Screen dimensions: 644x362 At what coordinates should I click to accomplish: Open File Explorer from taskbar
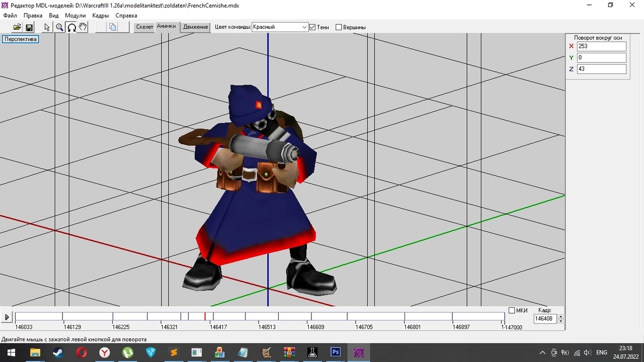35,352
